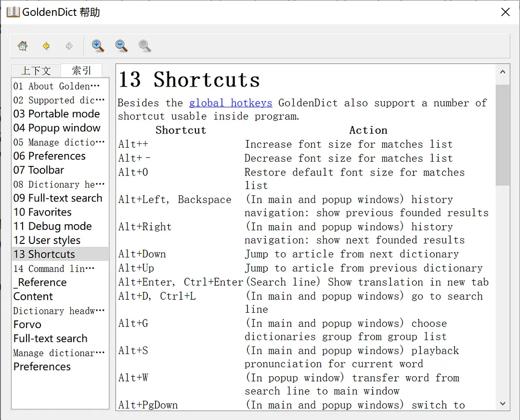Click the grey normal-size magnifier icon
The image size is (520, 420).
pos(144,46)
